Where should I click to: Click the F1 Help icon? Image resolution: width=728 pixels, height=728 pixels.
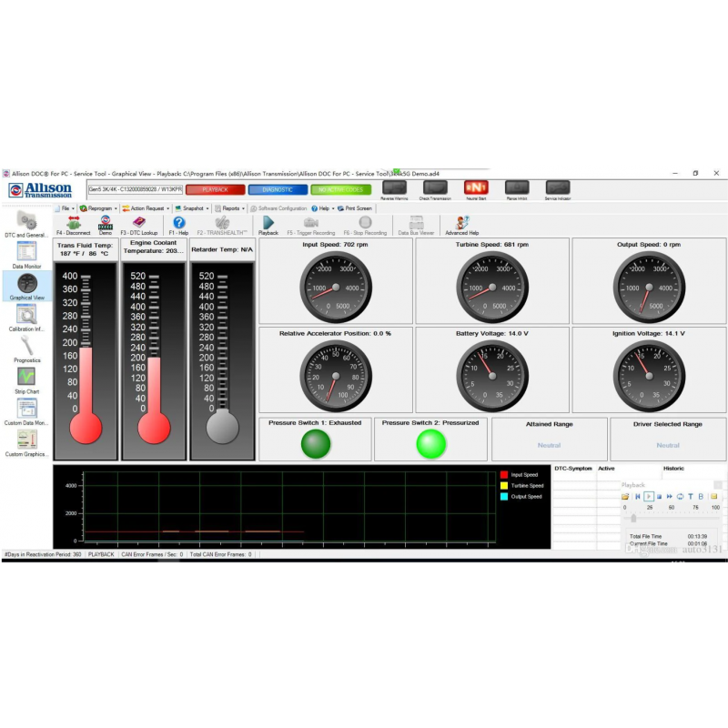pos(179,223)
